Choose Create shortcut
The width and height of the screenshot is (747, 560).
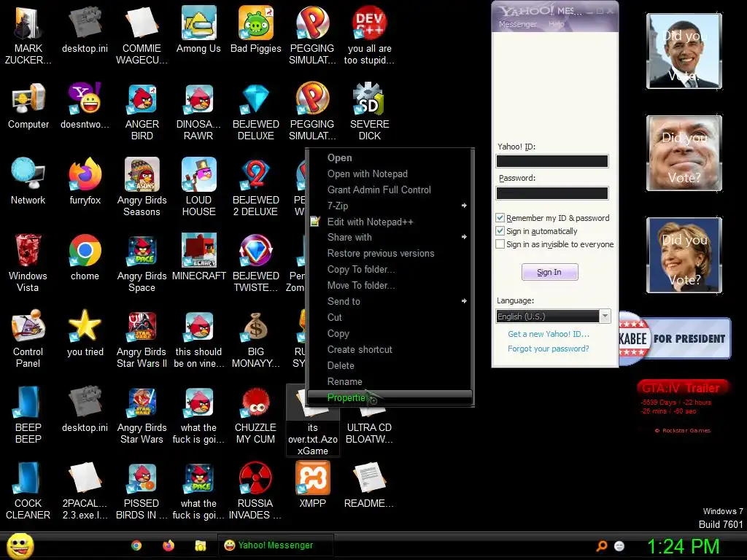(x=390, y=349)
